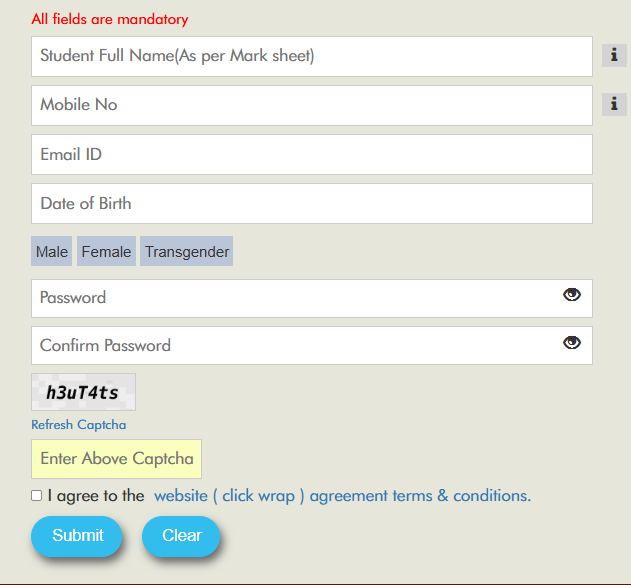Focus the Mobile No input
The image size is (631, 585).
[x=311, y=105]
